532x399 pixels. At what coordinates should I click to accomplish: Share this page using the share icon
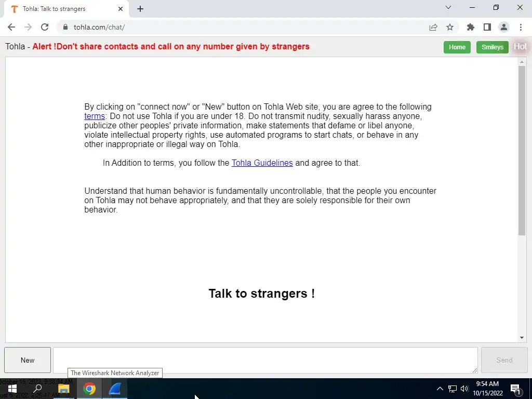click(x=433, y=27)
